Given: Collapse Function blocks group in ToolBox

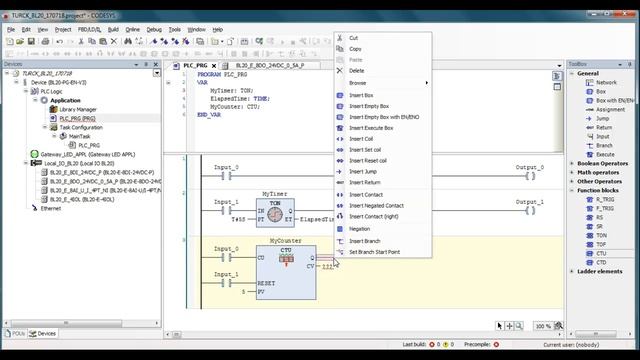Looking at the screenshot, I should point(572,190).
